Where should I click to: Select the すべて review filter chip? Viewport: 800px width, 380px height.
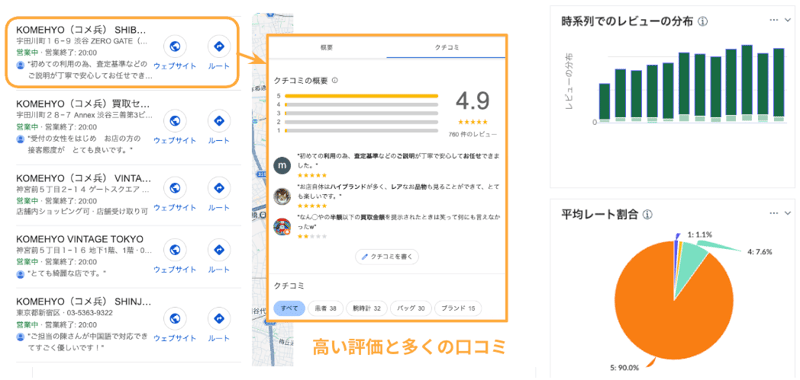click(x=289, y=309)
